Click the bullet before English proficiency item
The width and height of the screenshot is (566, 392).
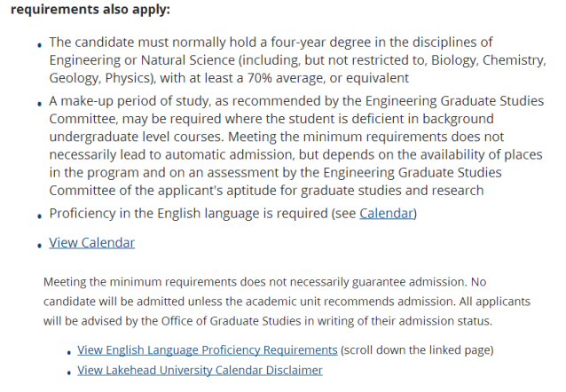[39, 216]
